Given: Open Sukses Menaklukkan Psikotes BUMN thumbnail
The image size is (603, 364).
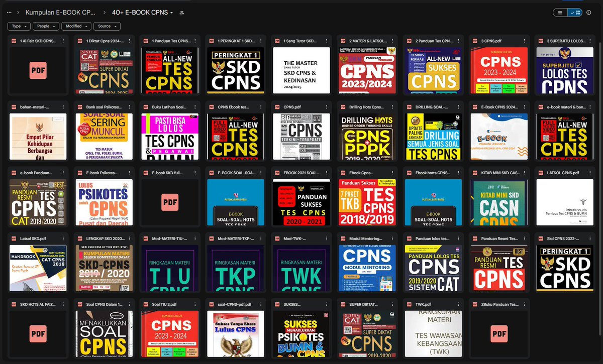Looking at the screenshot, I should [x=301, y=333].
